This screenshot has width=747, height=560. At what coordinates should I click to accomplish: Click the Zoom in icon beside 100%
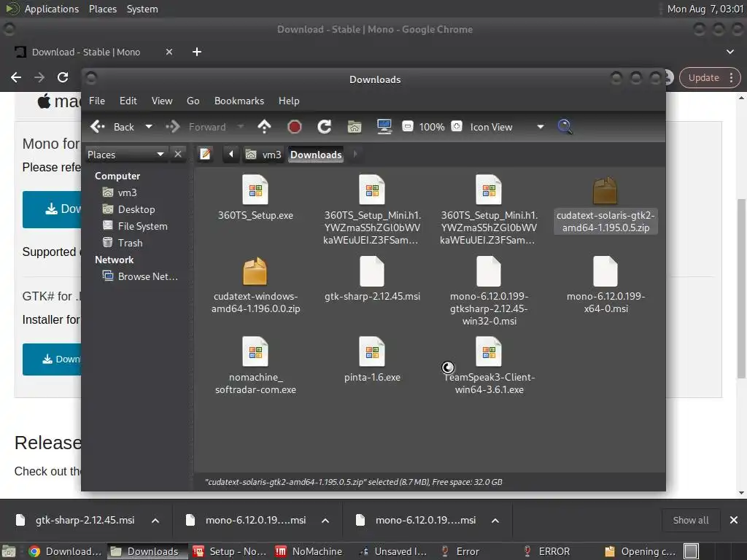(457, 127)
